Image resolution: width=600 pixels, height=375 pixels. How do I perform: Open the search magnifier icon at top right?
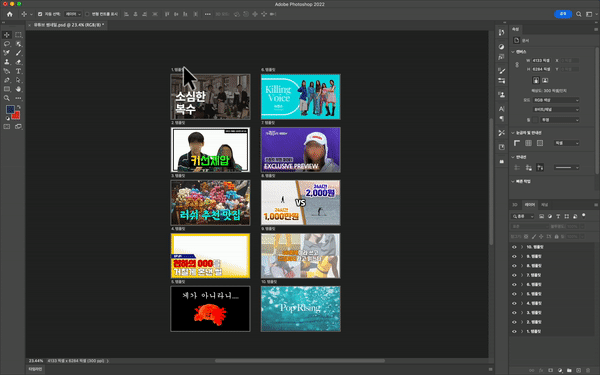pyautogui.click(x=579, y=14)
